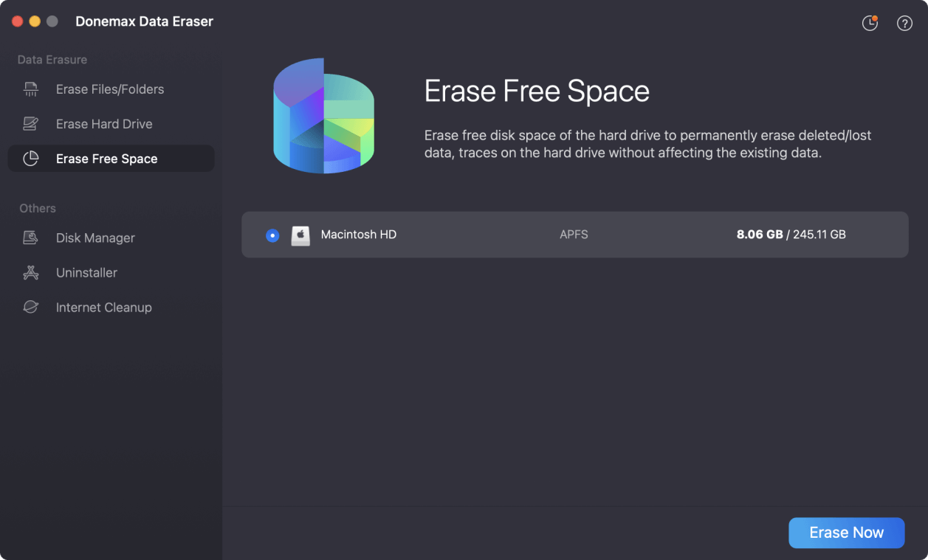Image resolution: width=928 pixels, height=560 pixels.
Task: Click the Apple logo beside Macintosh HD
Action: pyautogui.click(x=300, y=235)
